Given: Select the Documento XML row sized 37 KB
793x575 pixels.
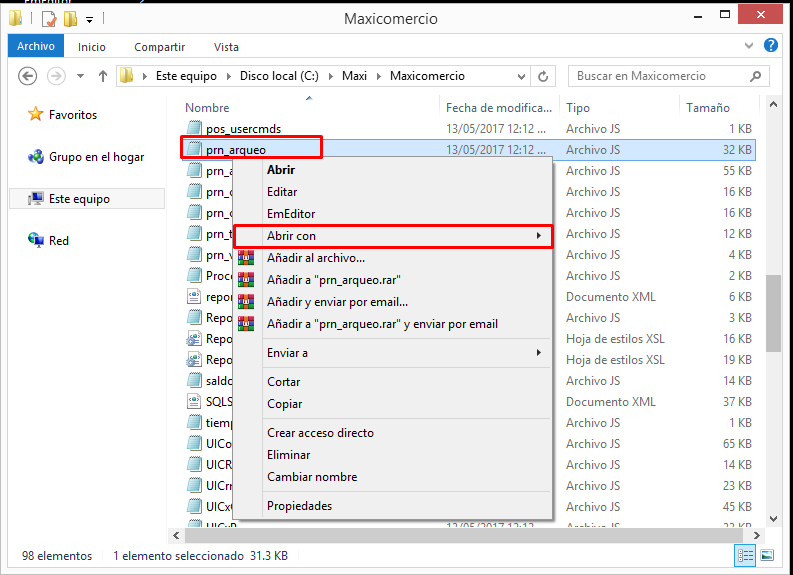Looking at the screenshot, I should [470, 402].
